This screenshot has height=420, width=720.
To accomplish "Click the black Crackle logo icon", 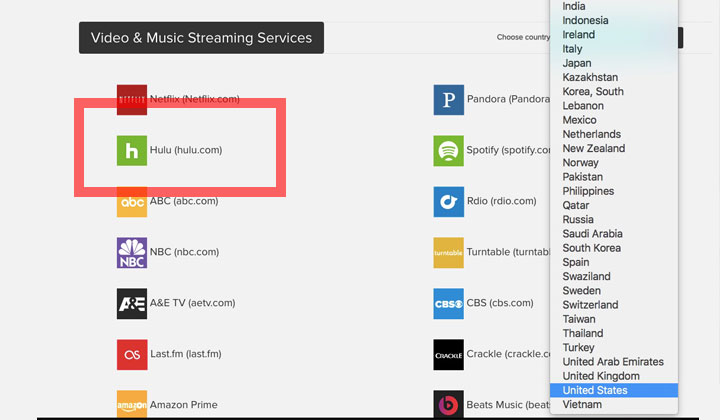I will (449, 354).
